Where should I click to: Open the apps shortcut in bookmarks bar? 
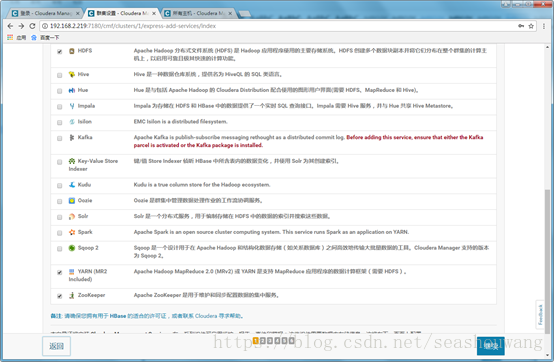pyautogui.click(x=16, y=37)
